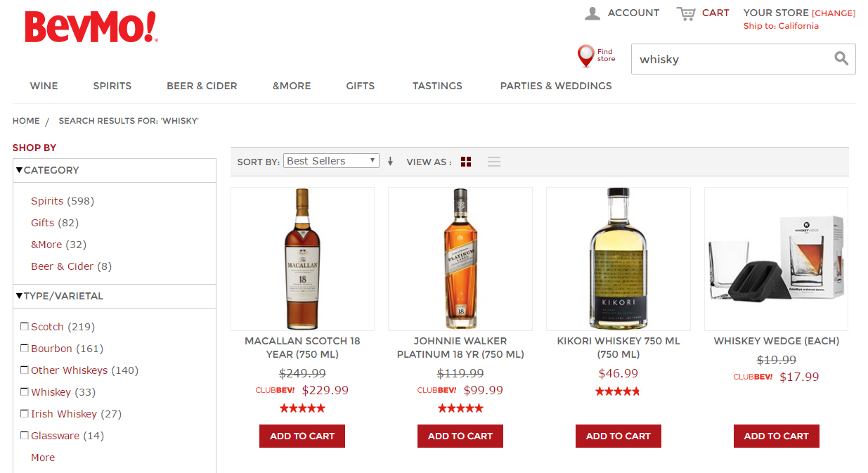Switch to grid view
Image resolution: width=868 pixels, height=473 pixels.
click(466, 162)
